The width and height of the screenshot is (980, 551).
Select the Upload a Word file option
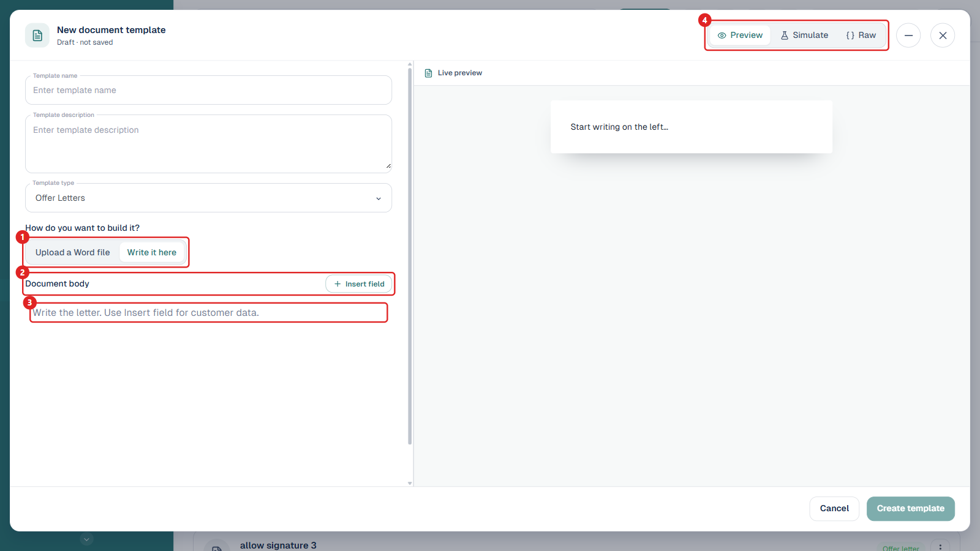(x=73, y=252)
